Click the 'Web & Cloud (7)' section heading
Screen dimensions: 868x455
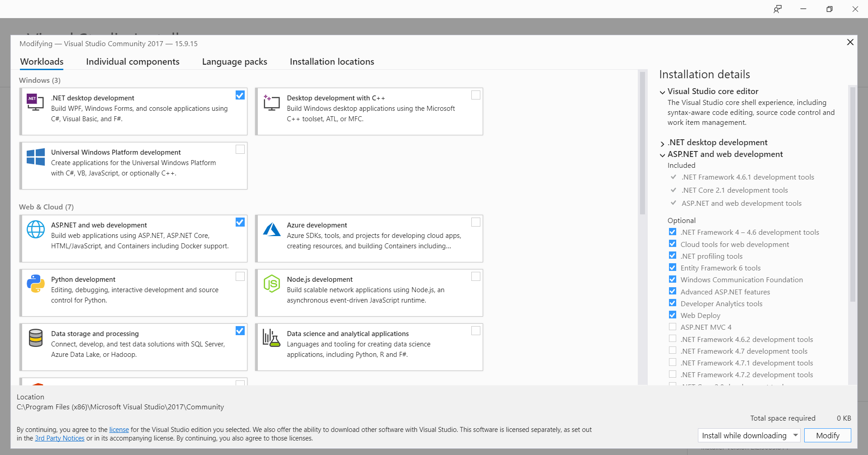(46, 207)
